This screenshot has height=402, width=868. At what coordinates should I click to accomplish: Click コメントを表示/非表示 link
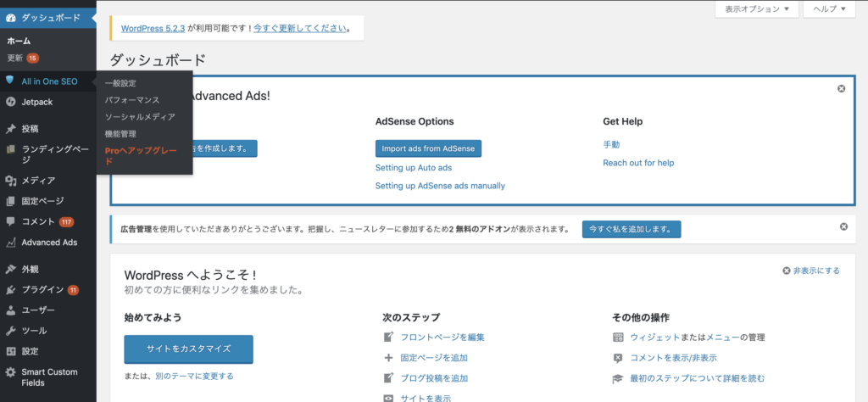tap(673, 358)
